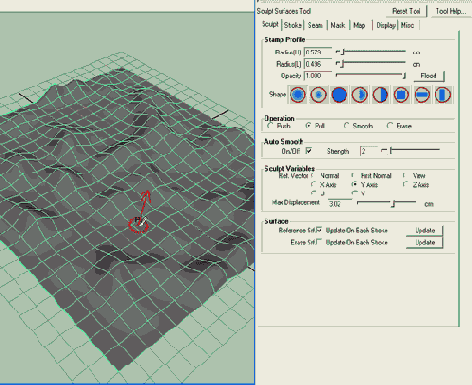Select the Smooth operation radio button
472x385 pixels.
point(346,126)
